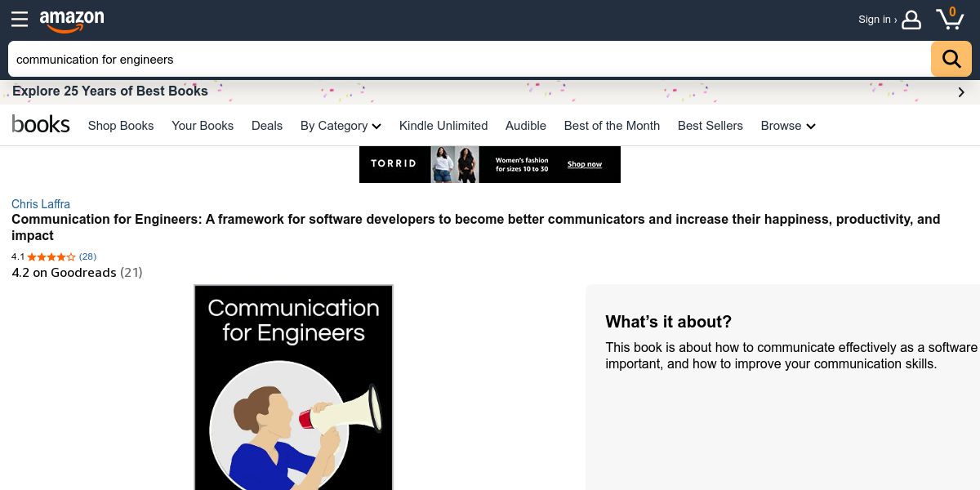Screen dimensions: 980x490
Task: Submit search with magnifier button
Action: pyautogui.click(x=951, y=59)
